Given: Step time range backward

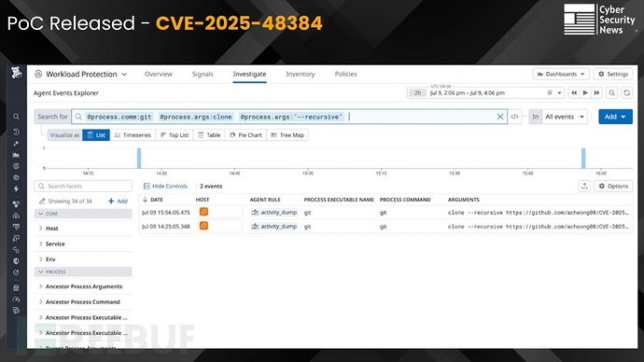Looking at the screenshot, I should pyautogui.click(x=574, y=92).
